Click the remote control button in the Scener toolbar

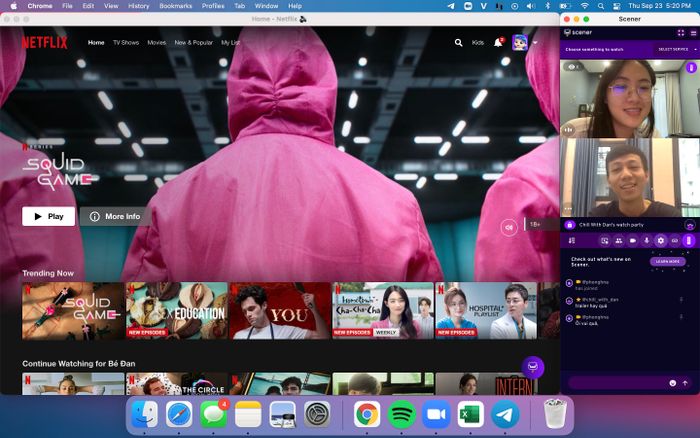click(689, 241)
